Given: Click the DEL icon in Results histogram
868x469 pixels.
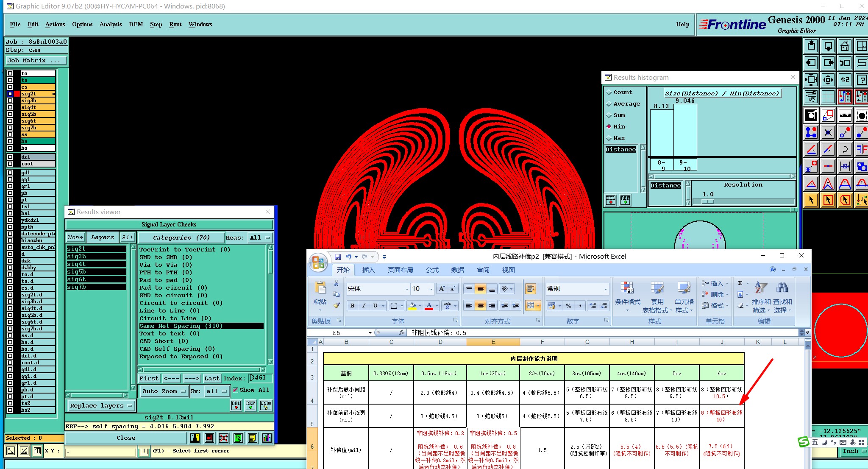Looking at the screenshot, I should pos(611,200).
